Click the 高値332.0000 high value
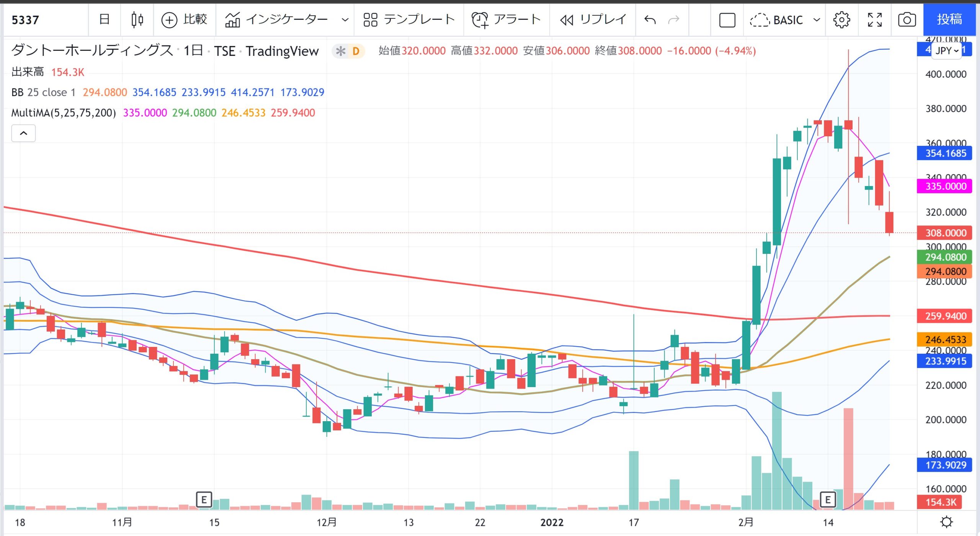980x536 pixels. pyautogui.click(x=484, y=51)
